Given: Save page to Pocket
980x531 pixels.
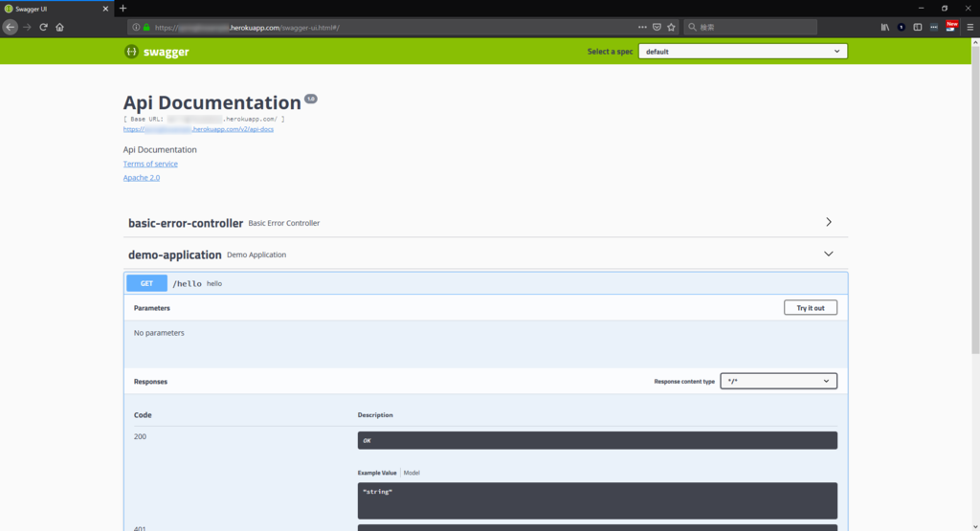Looking at the screenshot, I should (657, 27).
